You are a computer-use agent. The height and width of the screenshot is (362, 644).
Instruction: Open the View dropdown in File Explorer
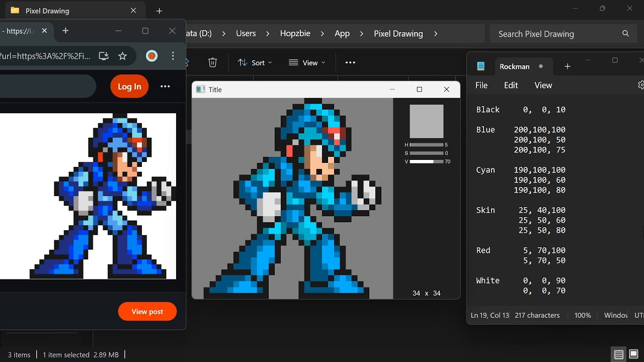[x=307, y=63]
